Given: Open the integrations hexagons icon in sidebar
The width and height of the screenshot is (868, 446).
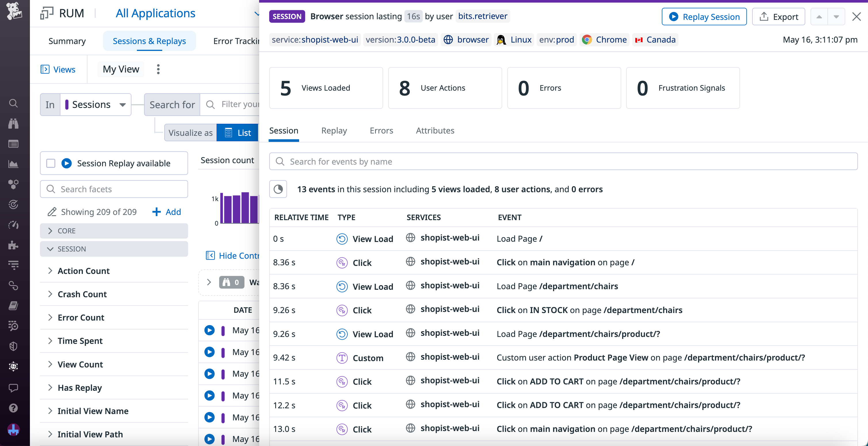Looking at the screenshot, I should point(14,184).
